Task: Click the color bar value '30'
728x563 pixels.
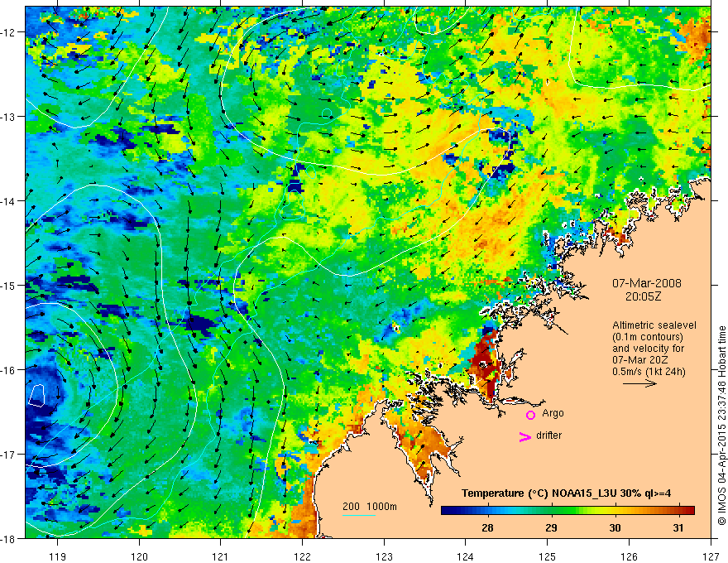Action: [x=615, y=527]
